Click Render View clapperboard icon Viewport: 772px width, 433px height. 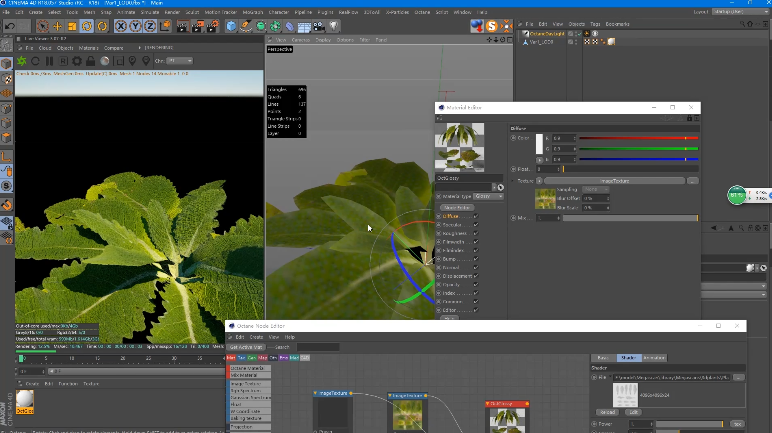click(183, 26)
